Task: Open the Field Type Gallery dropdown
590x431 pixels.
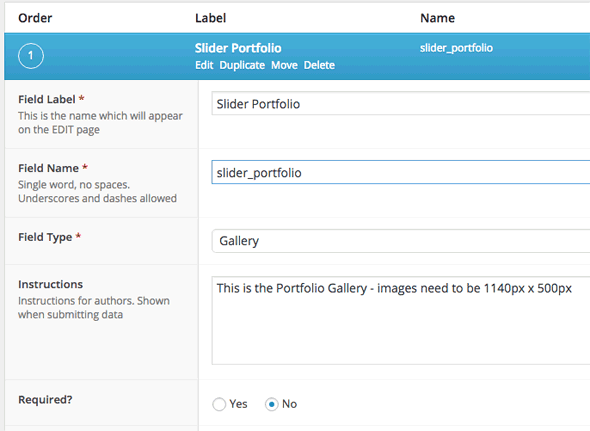Action: click(401, 241)
